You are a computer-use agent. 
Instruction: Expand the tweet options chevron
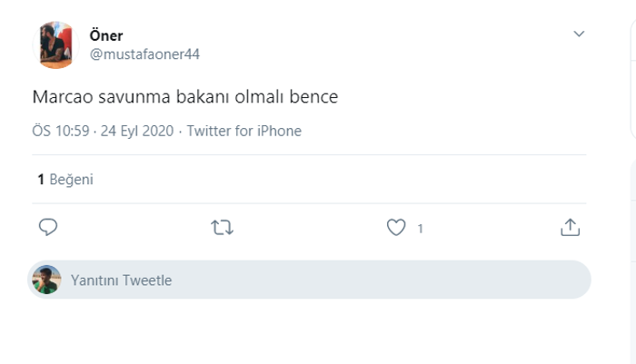[x=579, y=34]
